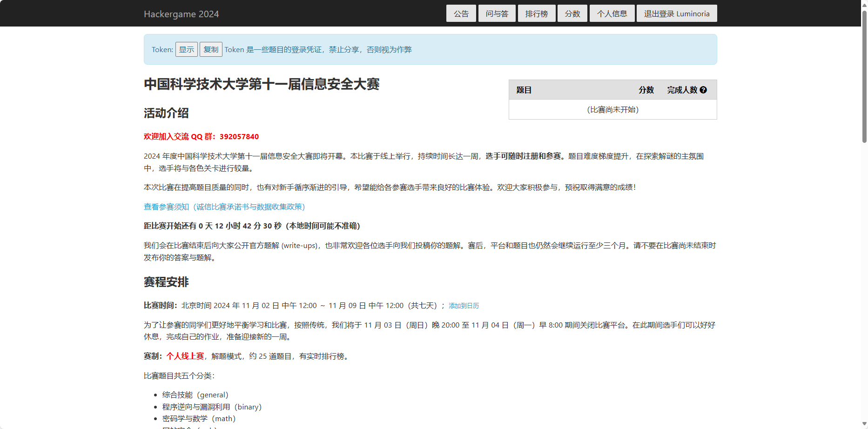The width and height of the screenshot is (868, 429).
Task: Open the 个人信息 profile page
Action: (612, 13)
